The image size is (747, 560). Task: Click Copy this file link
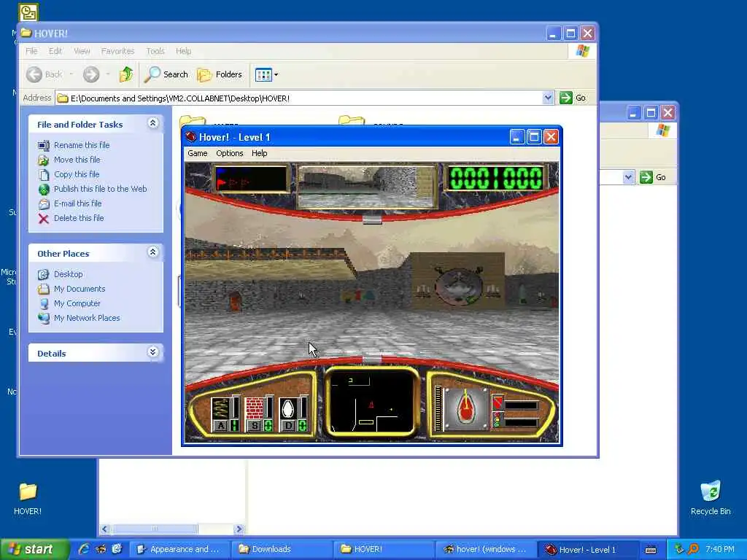76,174
